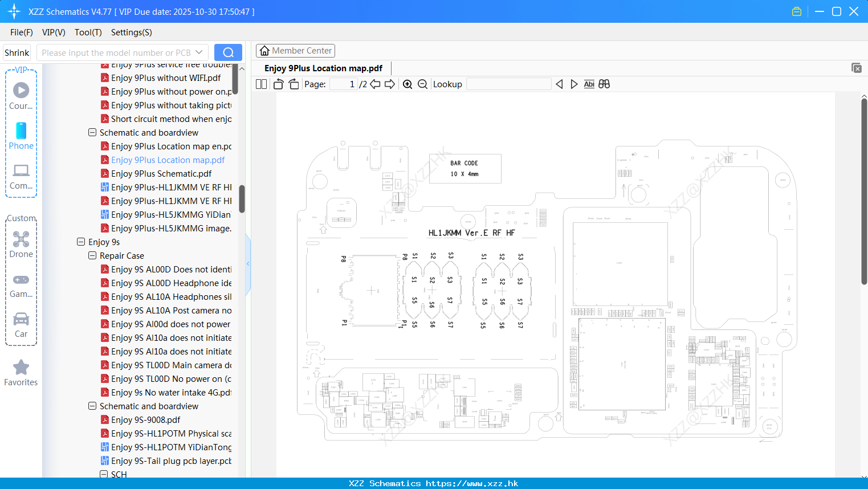The width and height of the screenshot is (868, 489).
Task: Zoom in on the PDF
Action: [x=407, y=84]
